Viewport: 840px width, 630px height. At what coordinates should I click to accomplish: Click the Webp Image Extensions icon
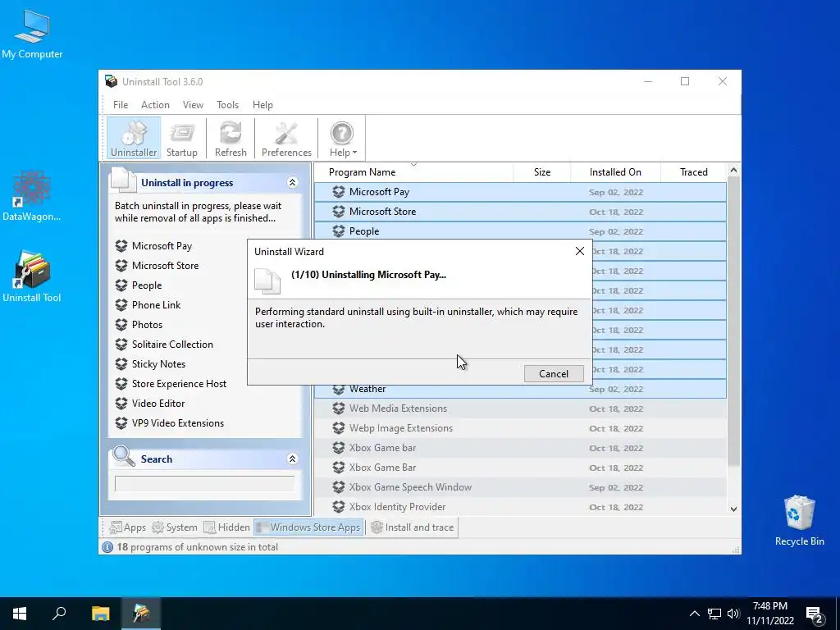pos(339,428)
